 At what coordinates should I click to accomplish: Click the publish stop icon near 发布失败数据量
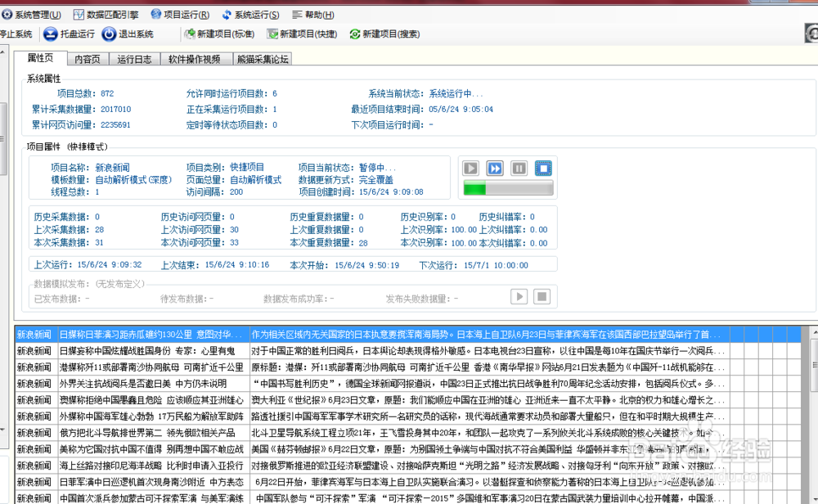point(542,296)
